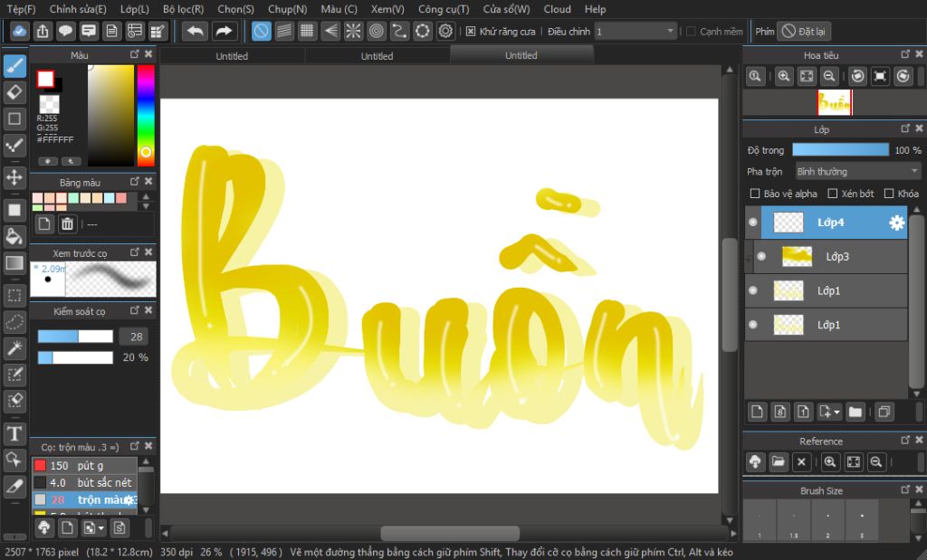Open snap settings gear in top toolbar

(x=445, y=32)
